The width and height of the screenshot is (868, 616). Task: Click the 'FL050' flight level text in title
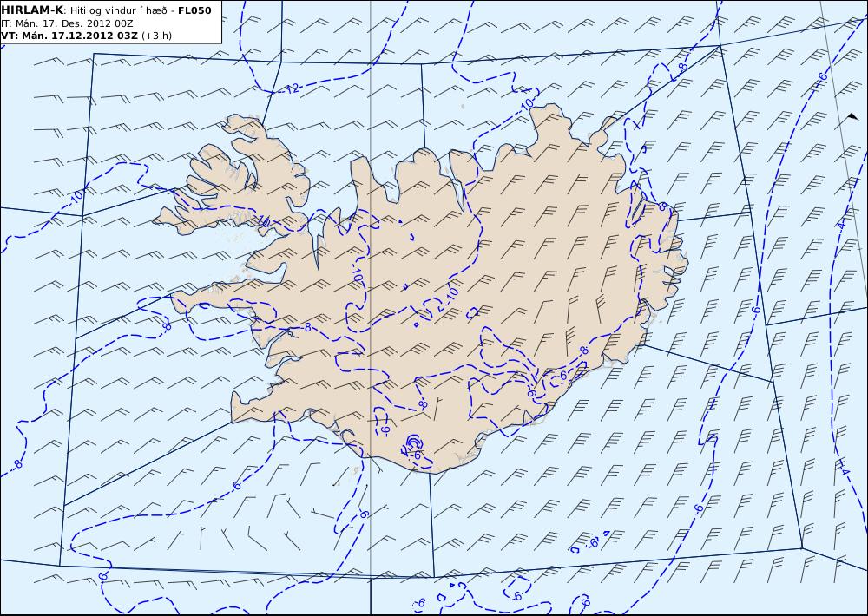point(194,10)
